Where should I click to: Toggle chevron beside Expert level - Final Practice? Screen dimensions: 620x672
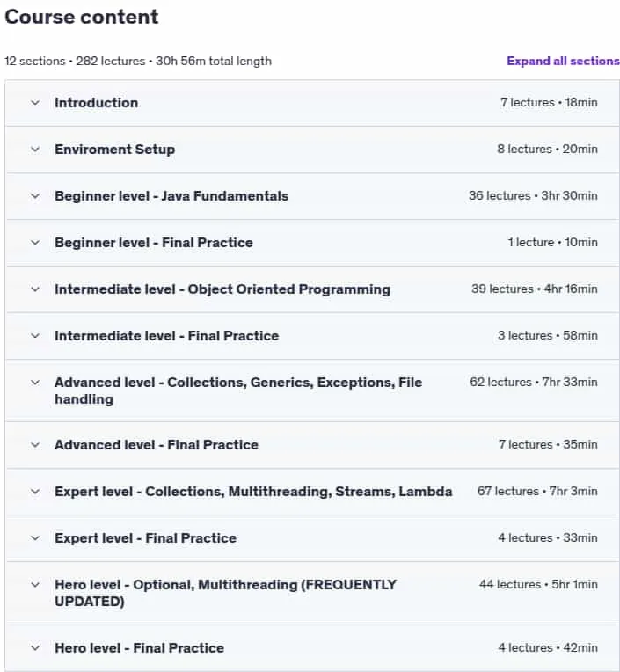pos(35,538)
